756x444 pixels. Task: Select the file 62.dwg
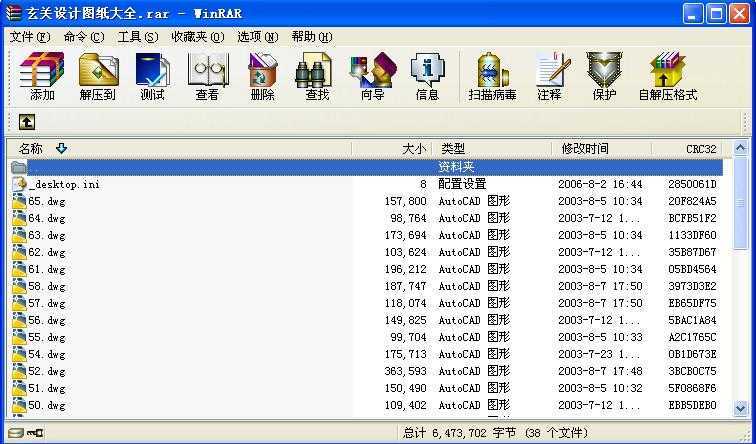(x=47, y=252)
